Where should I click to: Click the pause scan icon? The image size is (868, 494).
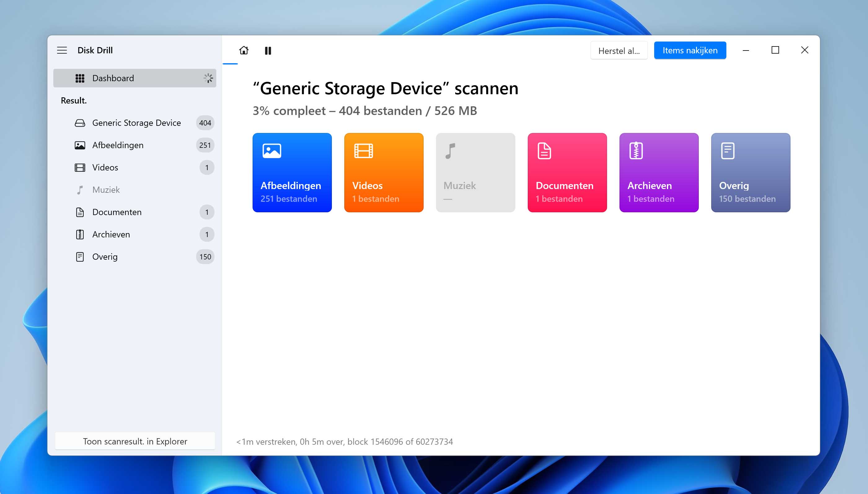tap(269, 50)
